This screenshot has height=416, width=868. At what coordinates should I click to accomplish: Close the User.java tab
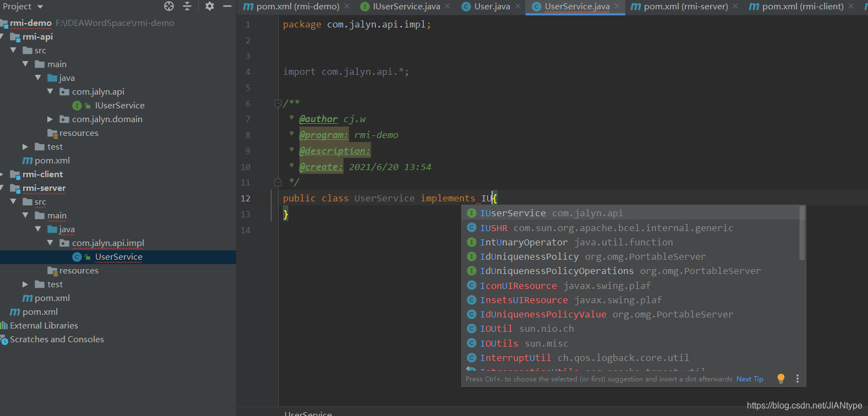tap(517, 7)
